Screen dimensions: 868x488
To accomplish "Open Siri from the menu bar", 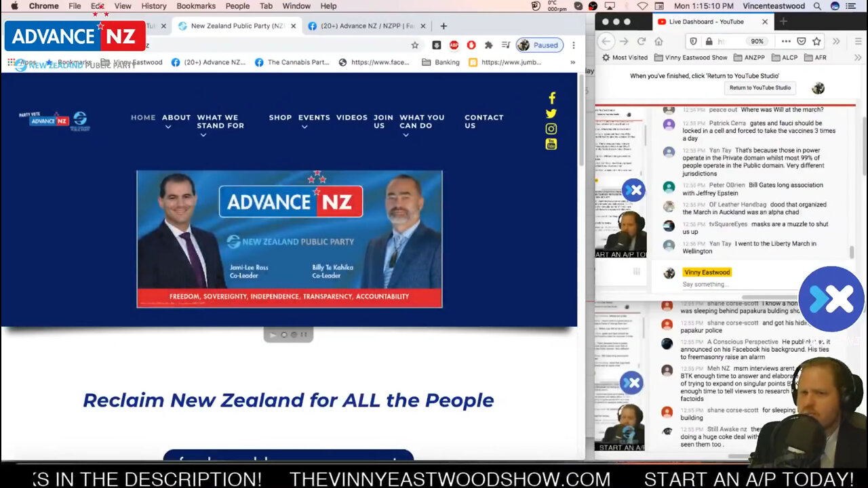I will 835,6.
